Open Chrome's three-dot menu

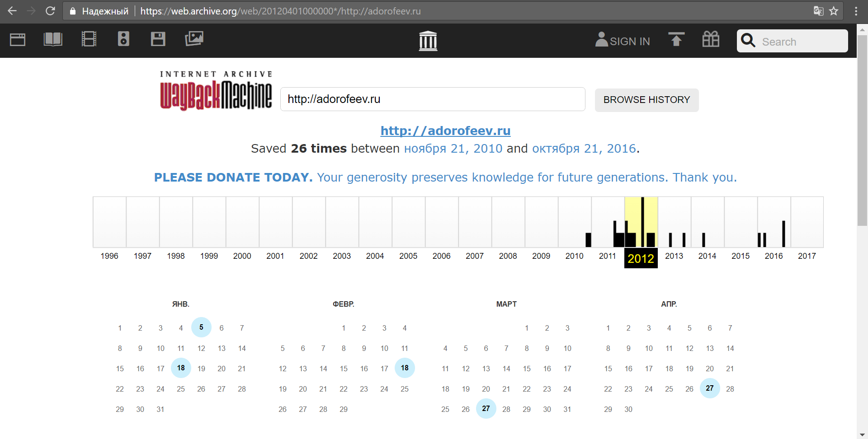coord(856,11)
